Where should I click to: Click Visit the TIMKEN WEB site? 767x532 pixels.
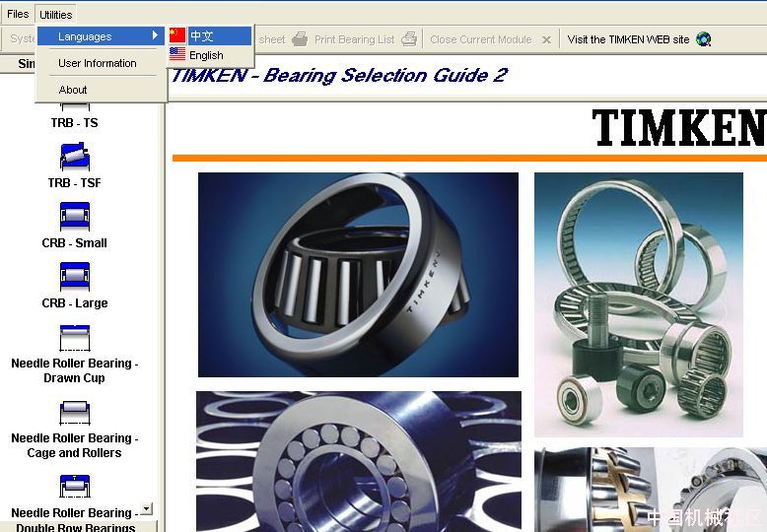(629, 39)
